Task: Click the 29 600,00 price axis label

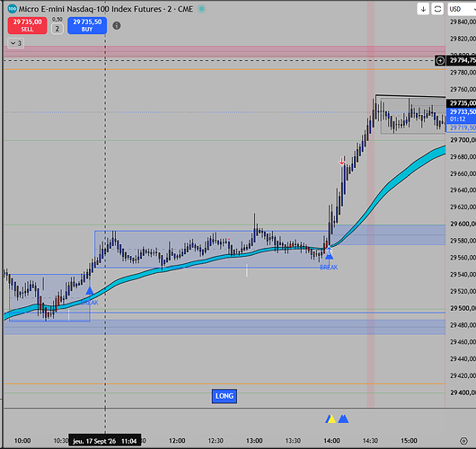Action: pos(463,224)
